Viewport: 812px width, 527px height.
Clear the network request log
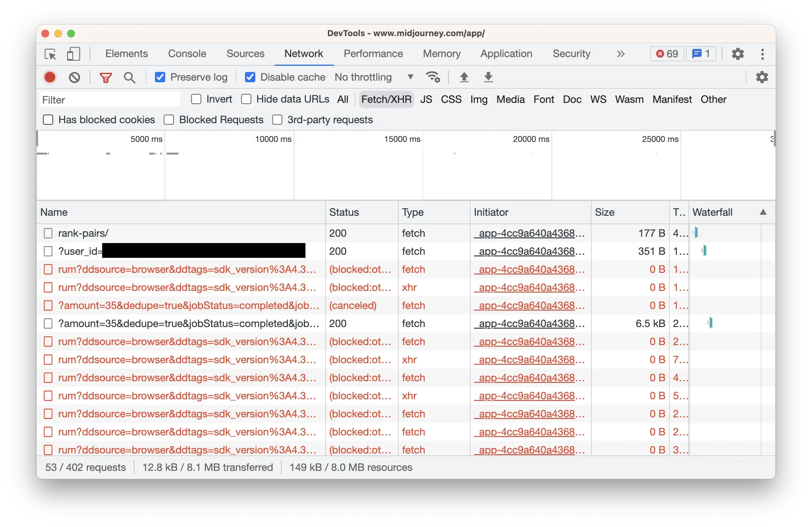75,77
